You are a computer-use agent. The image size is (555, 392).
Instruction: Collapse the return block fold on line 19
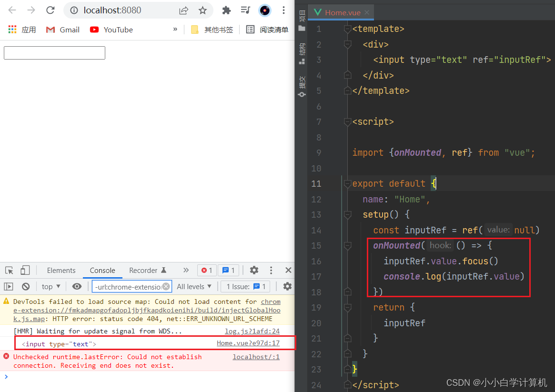(x=348, y=308)
